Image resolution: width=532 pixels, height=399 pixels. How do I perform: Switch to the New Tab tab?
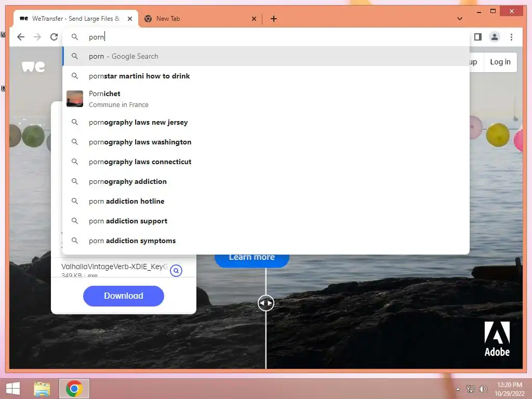coord(200,19)
